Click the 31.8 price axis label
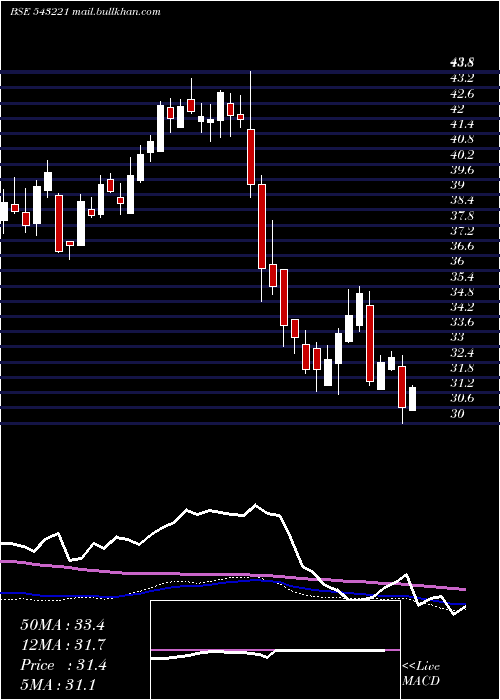Viewport: 500px width, 700px height. pyautogui.click(x=462, y=368)
